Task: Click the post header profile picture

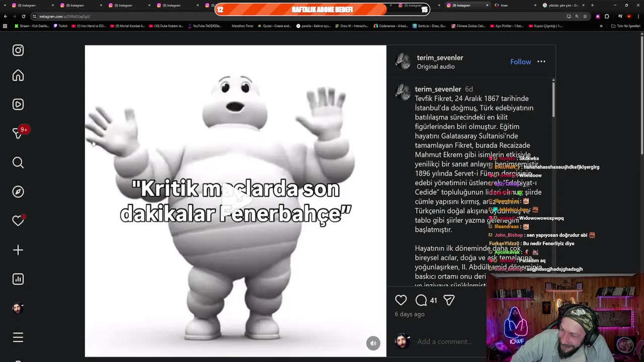Action: (403, 61)
